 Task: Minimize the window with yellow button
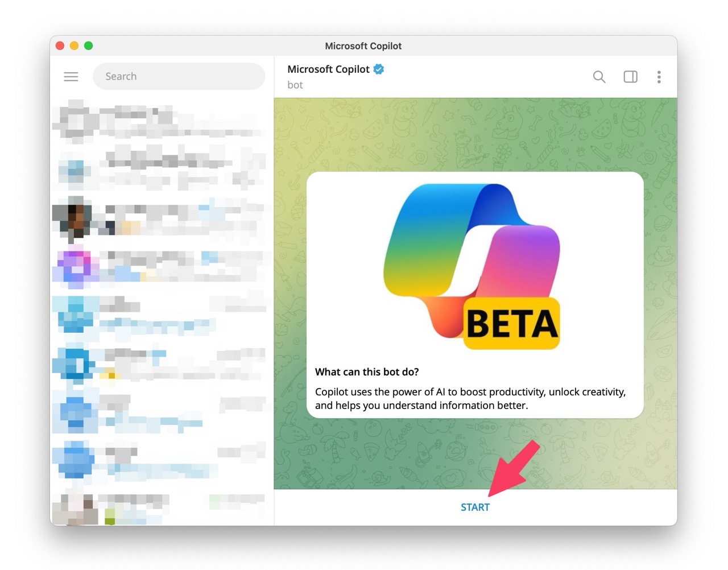75,46
